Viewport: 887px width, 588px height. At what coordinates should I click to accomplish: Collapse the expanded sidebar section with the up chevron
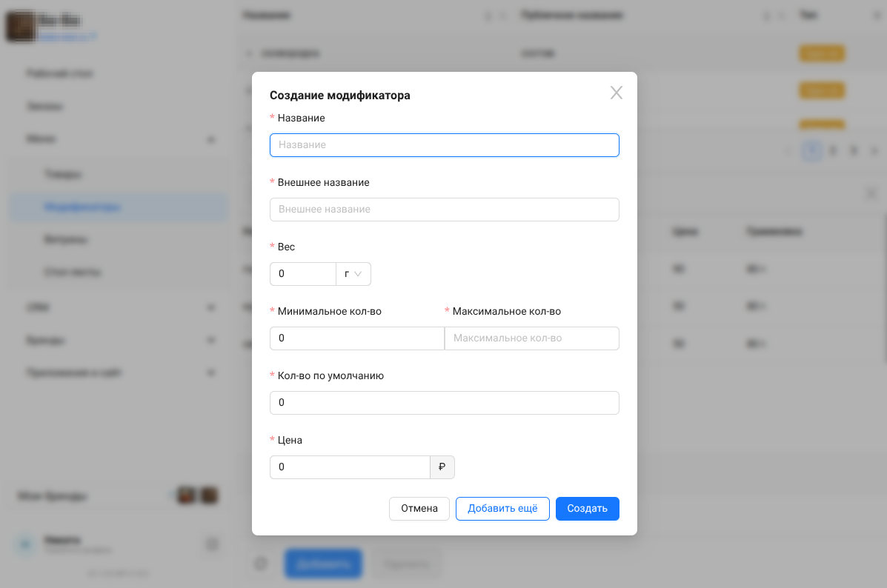coord(211,139)
